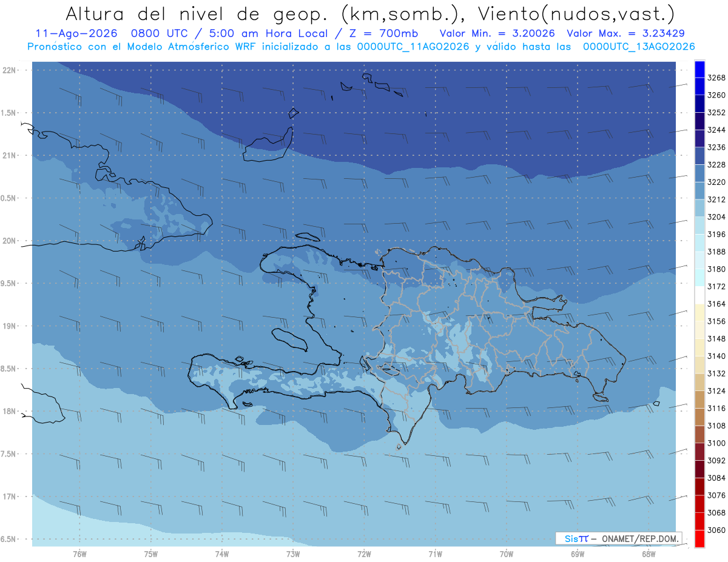The image size is (728, 562).
Task: Click the 3268 legend value
Action: [716, 78]
